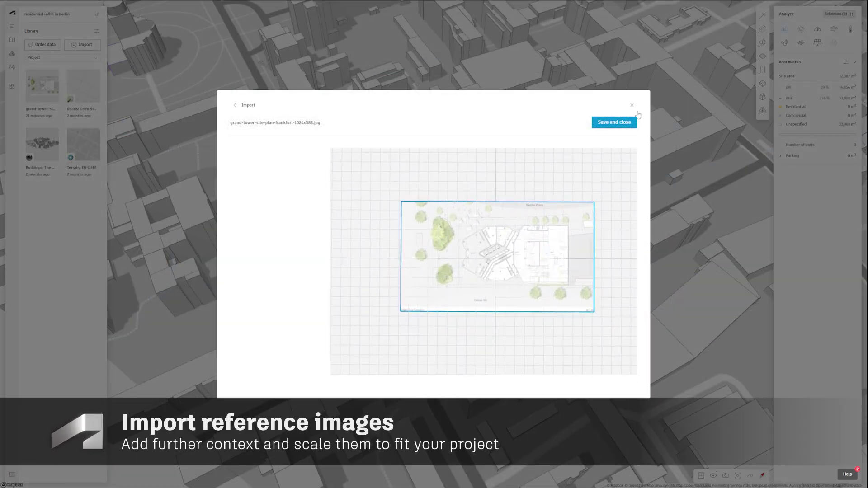Select the magic wand tool
The height and width of the screenshot is (488, 868).
pyautogui.click(x=763, y=15)
